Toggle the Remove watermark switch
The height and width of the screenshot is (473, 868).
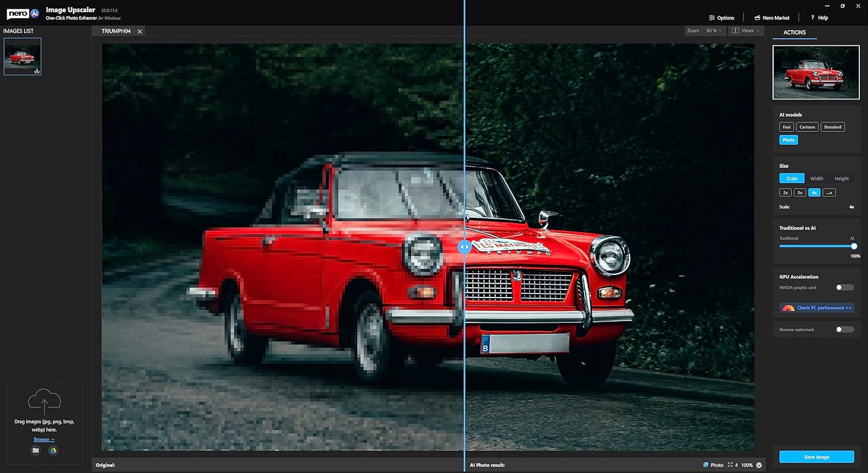[844, 329]
